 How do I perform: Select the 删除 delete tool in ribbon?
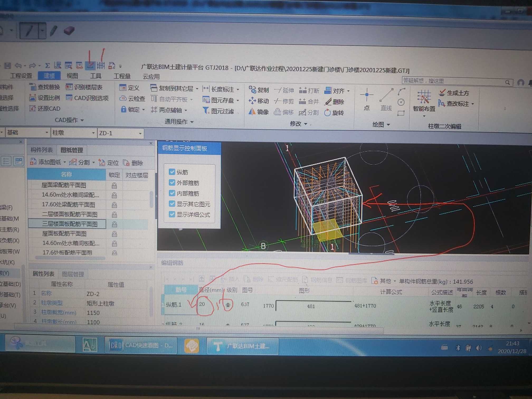point(335,102)
